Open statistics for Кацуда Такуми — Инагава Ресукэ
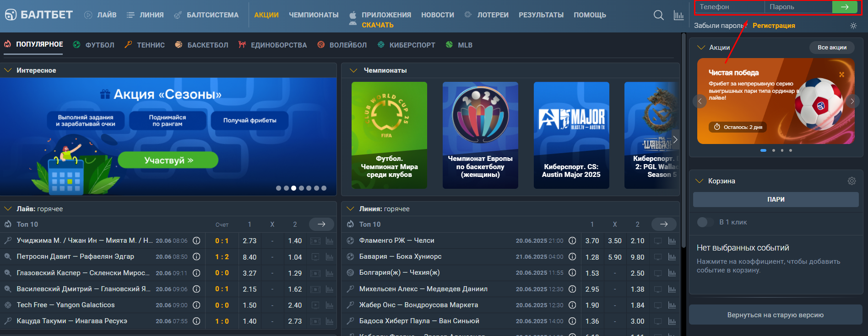Screen dimensions: 868x336 pos(330,321)
